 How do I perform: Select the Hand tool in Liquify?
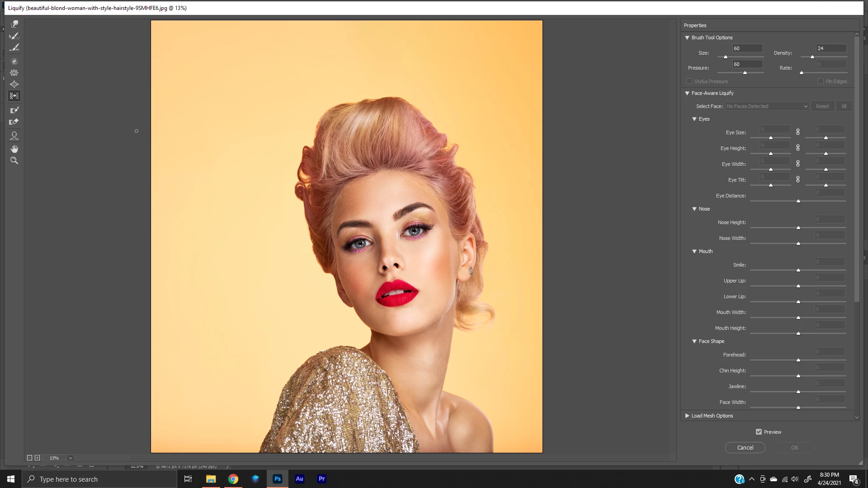tap(14, 149)
